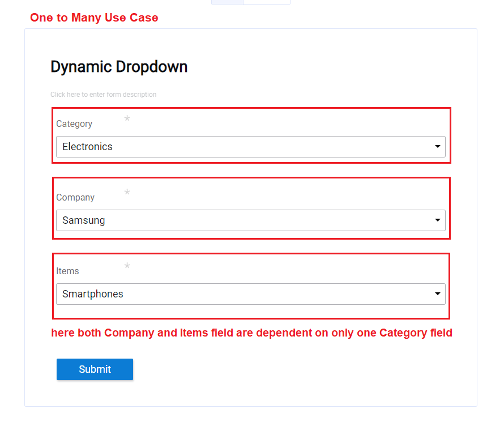Click the form description placeholder text

coord(103,95)
